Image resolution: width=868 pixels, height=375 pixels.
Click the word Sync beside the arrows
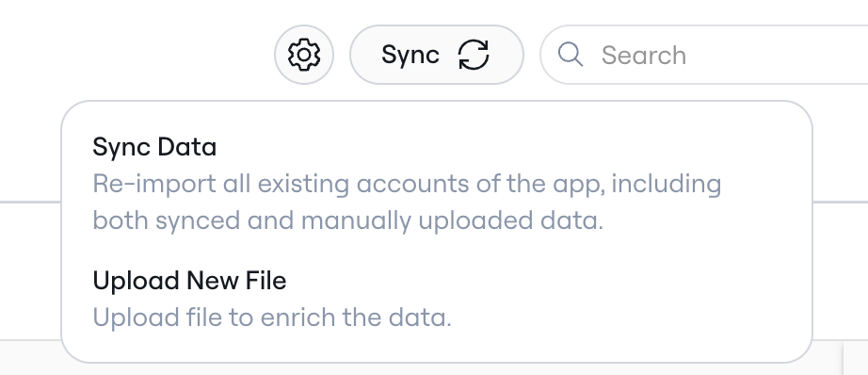point(410,55)
